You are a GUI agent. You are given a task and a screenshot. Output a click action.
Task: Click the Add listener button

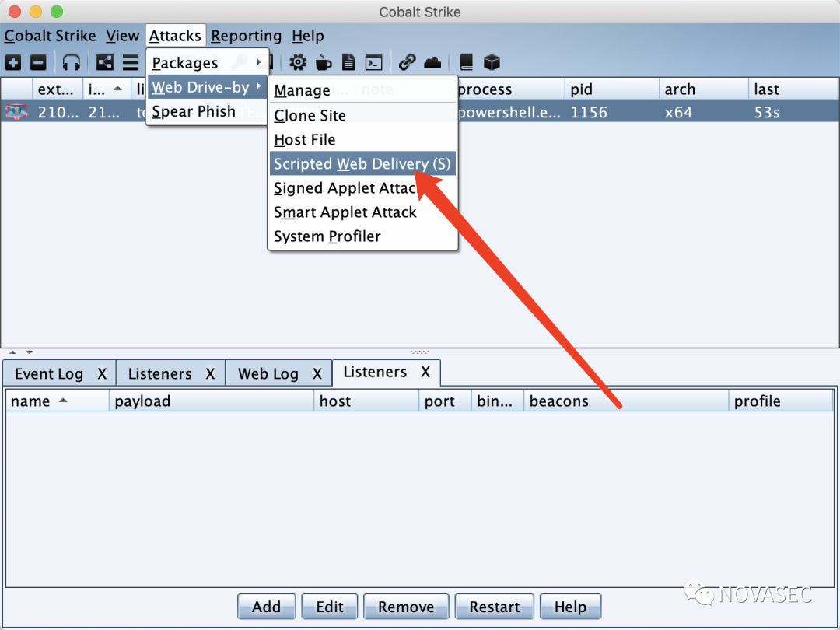point(266,607)
